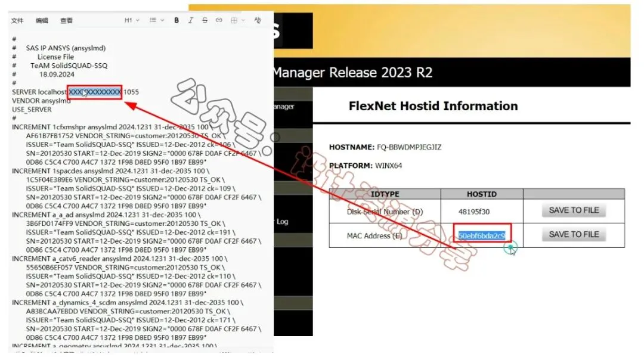
Task: Toggle strikethrough formatting
Action: point(205,20)
